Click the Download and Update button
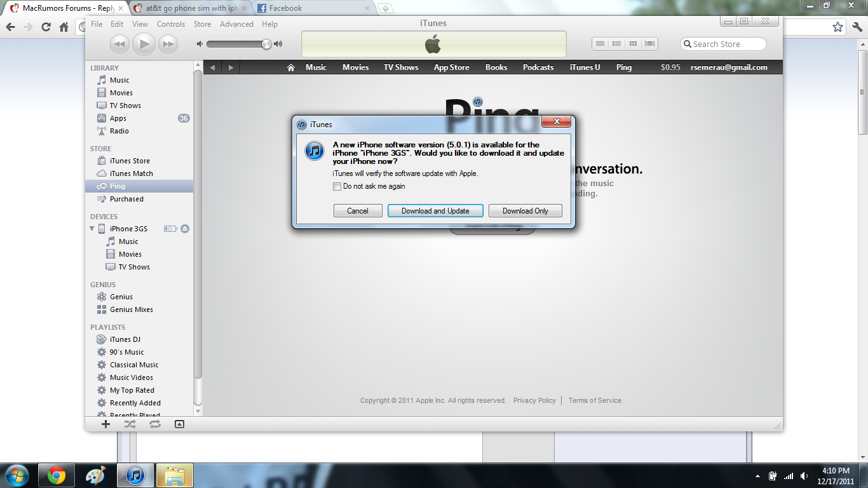Image resolution: width=868 pixels, height=488 pixels. point(435,211)
